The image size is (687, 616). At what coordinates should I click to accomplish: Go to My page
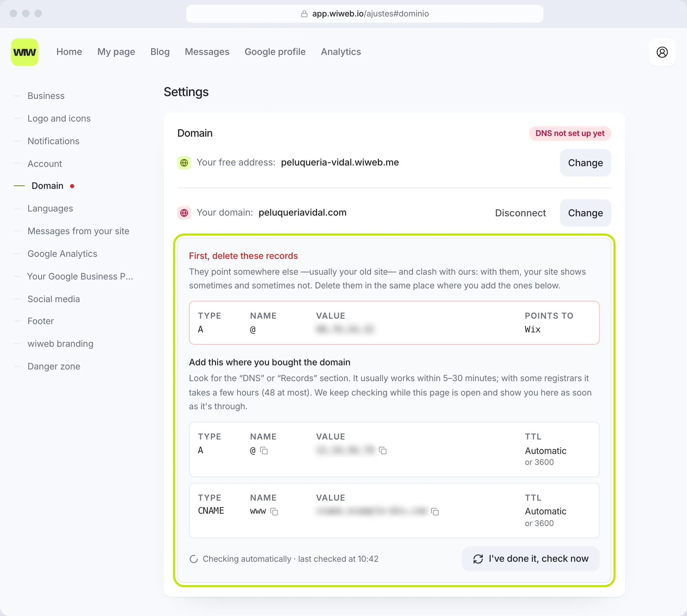116,52
